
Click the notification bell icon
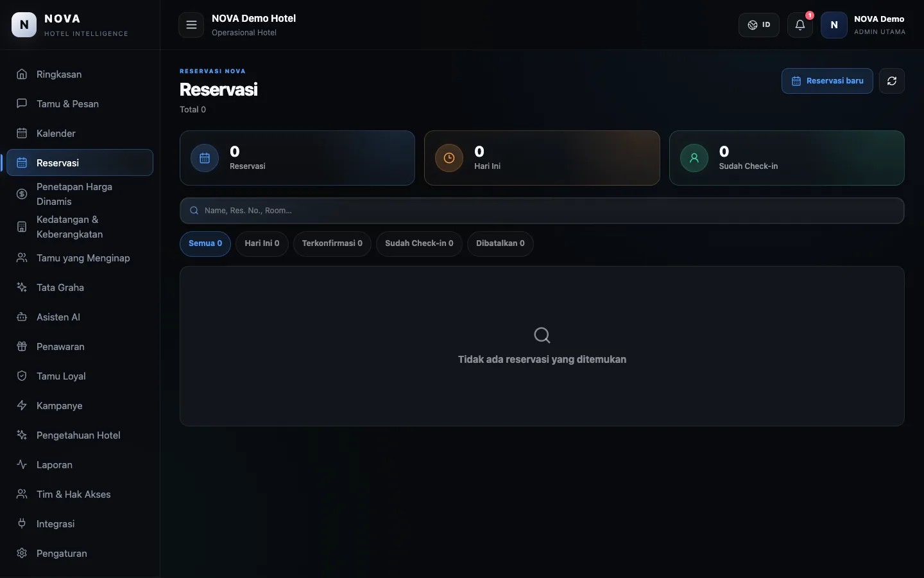click(800, 25)
